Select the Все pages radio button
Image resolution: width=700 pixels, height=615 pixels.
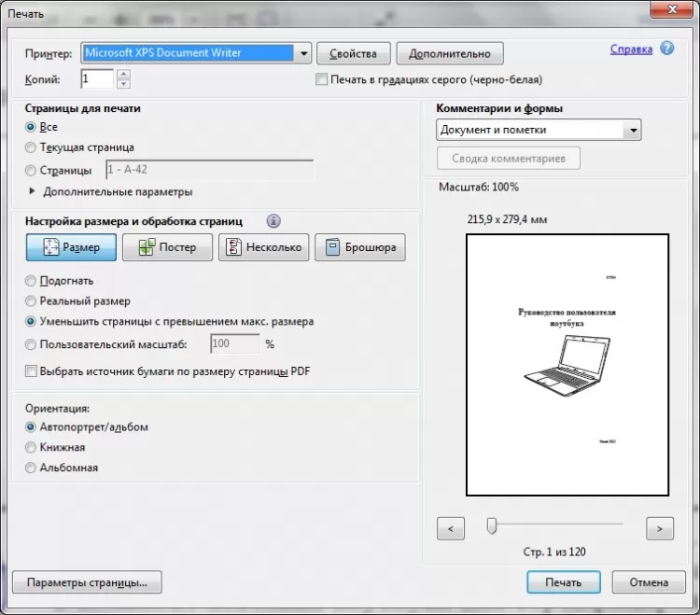point(31,127)
